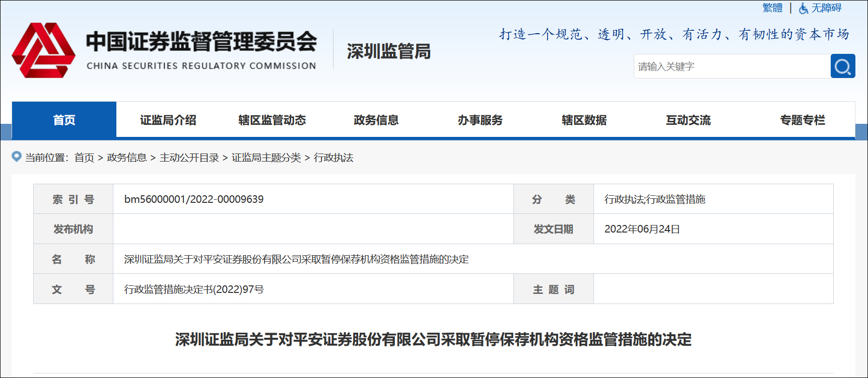Click the bold article headline

(433, 339)
